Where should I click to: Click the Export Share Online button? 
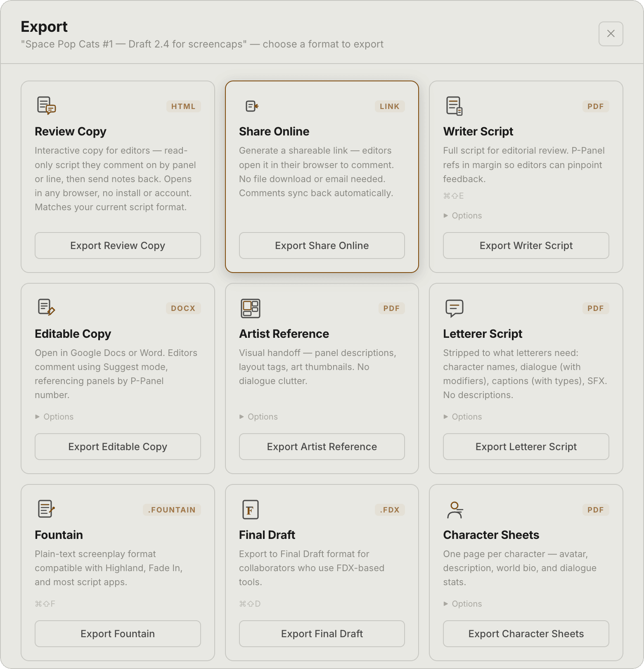click(322, 246)
